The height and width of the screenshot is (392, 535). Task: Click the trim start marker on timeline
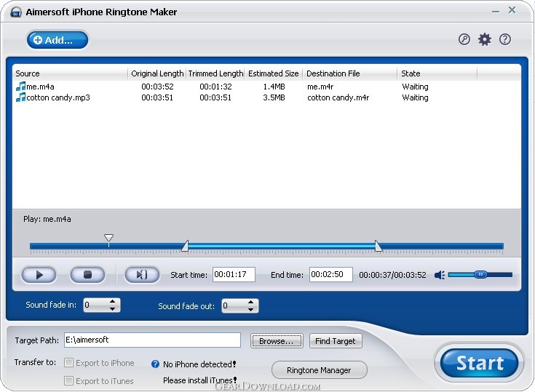coord(185,246)
